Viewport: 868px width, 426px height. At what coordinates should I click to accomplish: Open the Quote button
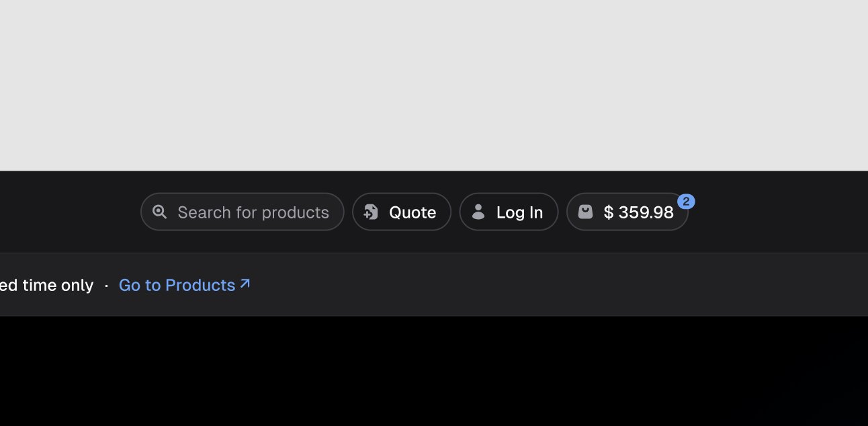tap(402, 212)
